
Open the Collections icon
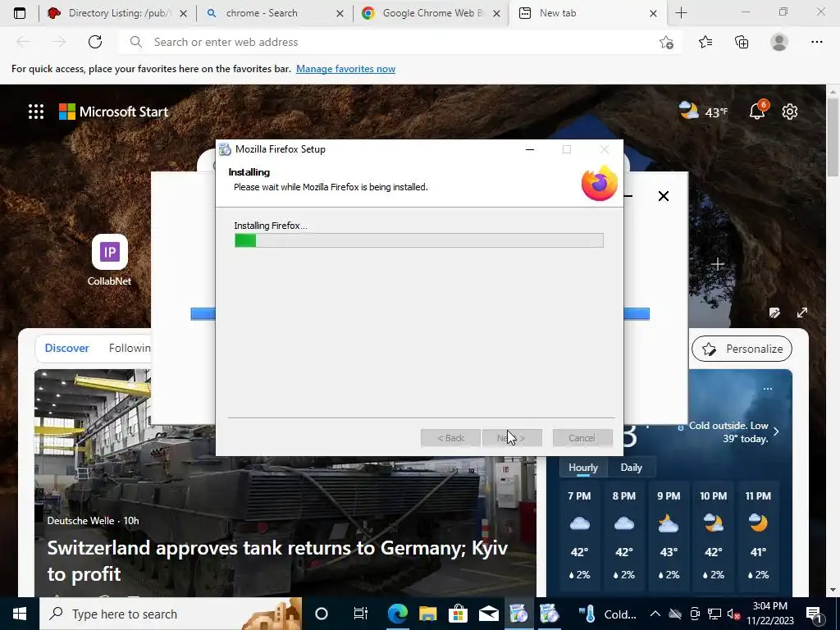[x=742, y=42]
